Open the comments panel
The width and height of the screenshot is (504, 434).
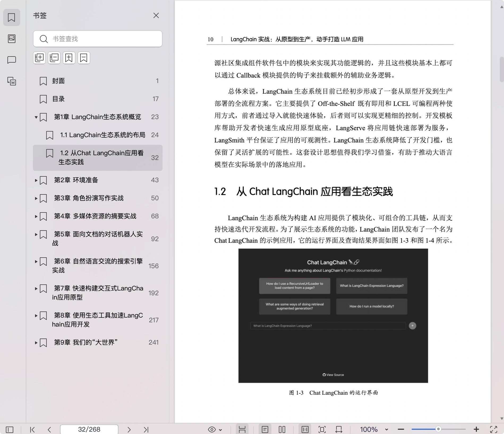[x=11, y=60]
